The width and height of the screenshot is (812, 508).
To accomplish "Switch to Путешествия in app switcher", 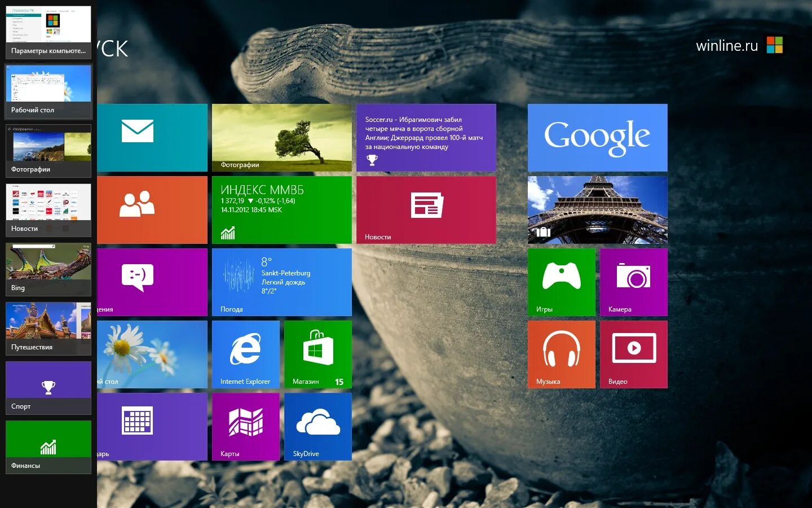I will [48, 329].
